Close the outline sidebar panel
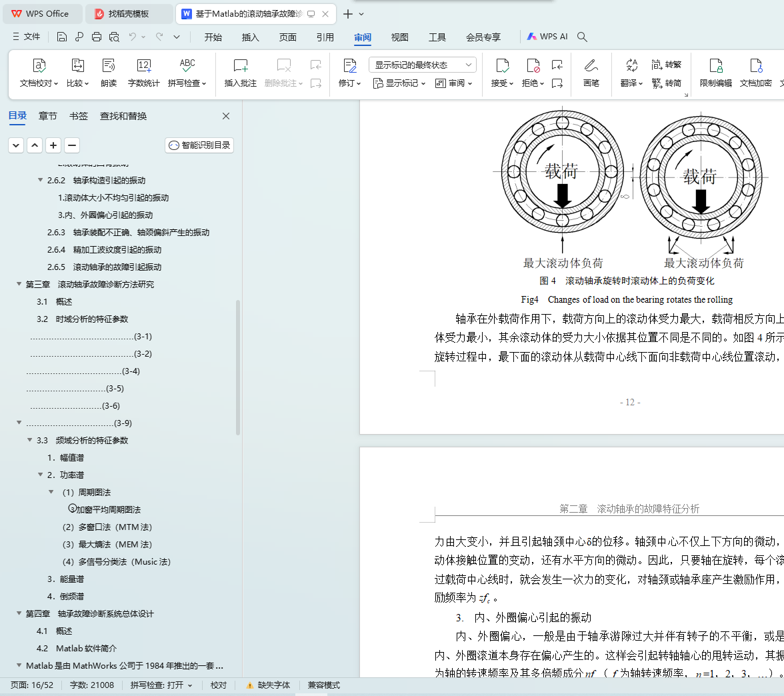 tap(226, 116)
